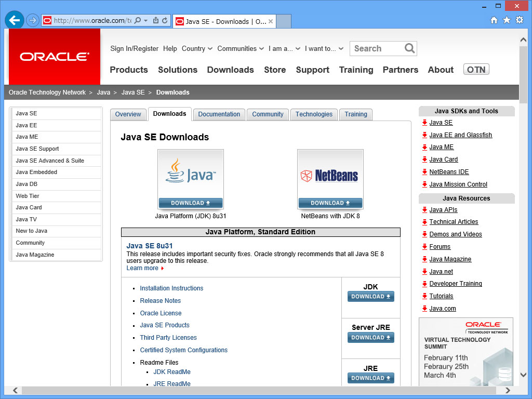Open Java SE Support in left sidebar
This screenshot has height=399, width=532.
[56, 149]
